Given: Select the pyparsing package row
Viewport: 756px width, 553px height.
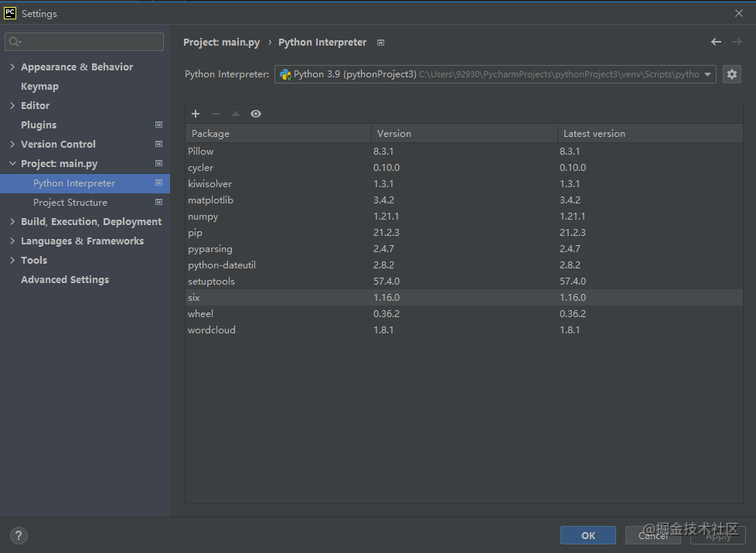Looking at the screenshot, I should (x=464, y=249).
